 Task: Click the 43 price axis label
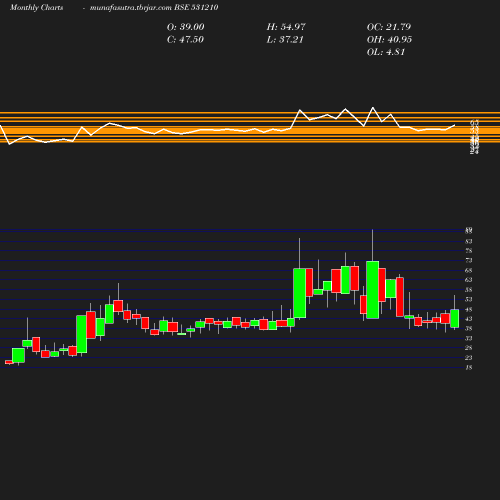tap(469, 319)
